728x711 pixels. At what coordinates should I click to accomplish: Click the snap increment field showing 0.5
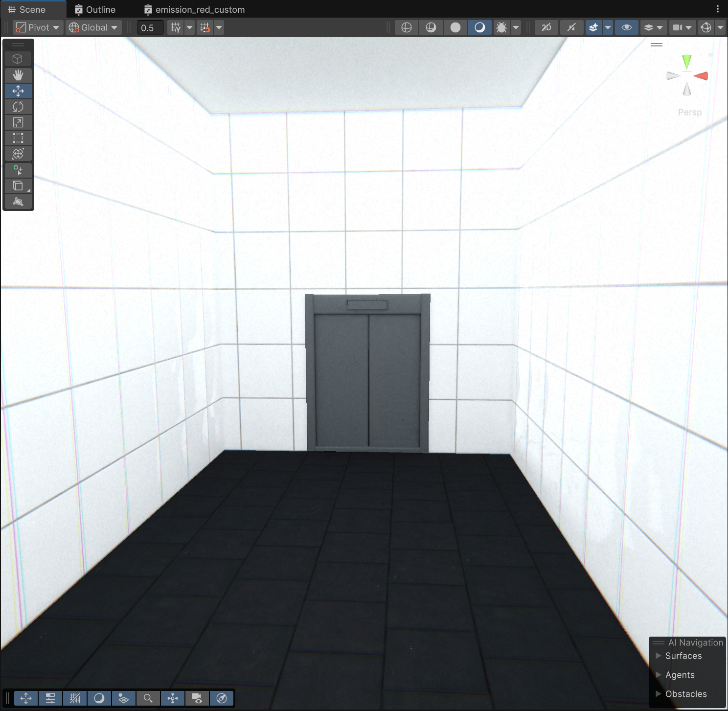[x=150, y=28]
